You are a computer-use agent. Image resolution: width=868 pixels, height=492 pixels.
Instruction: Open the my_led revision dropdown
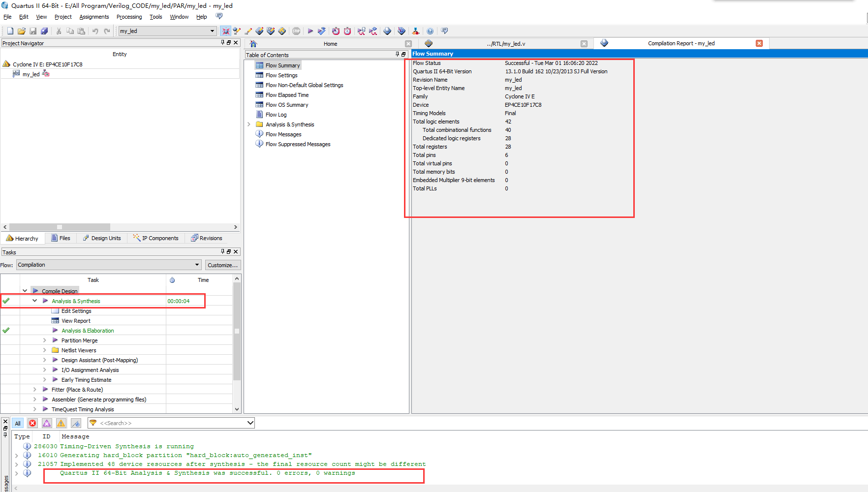(212, 31)
